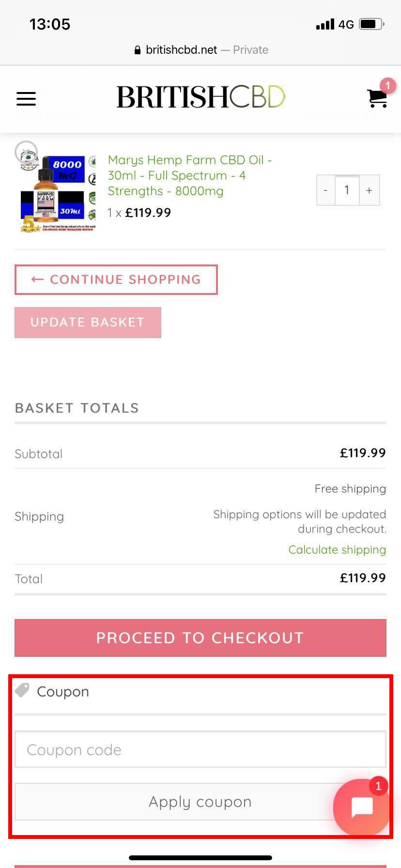This screenshot has height=868, width=401.
Task: Open the chat support bubble
Action: (361, 806)
